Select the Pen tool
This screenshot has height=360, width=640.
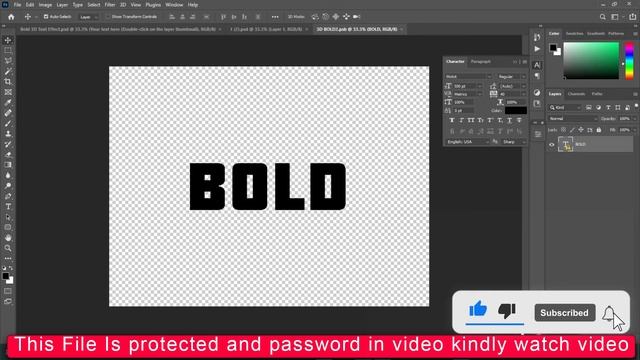tap(8, 196)
